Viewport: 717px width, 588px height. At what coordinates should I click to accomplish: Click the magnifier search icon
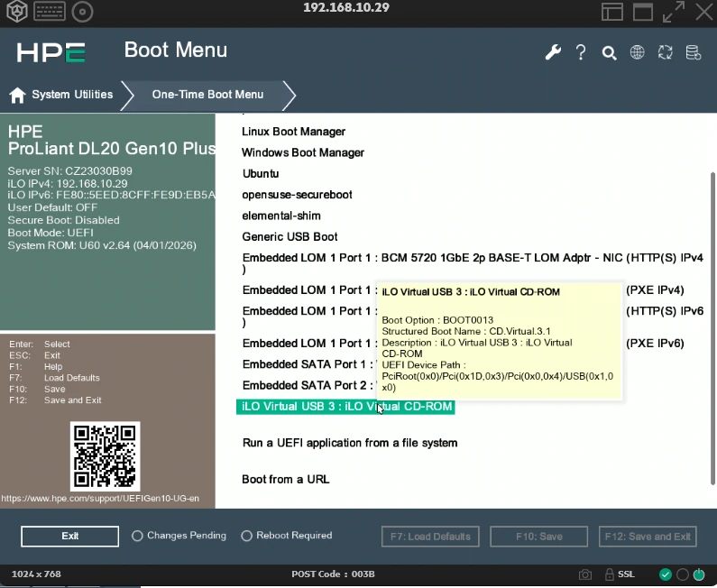609,53
